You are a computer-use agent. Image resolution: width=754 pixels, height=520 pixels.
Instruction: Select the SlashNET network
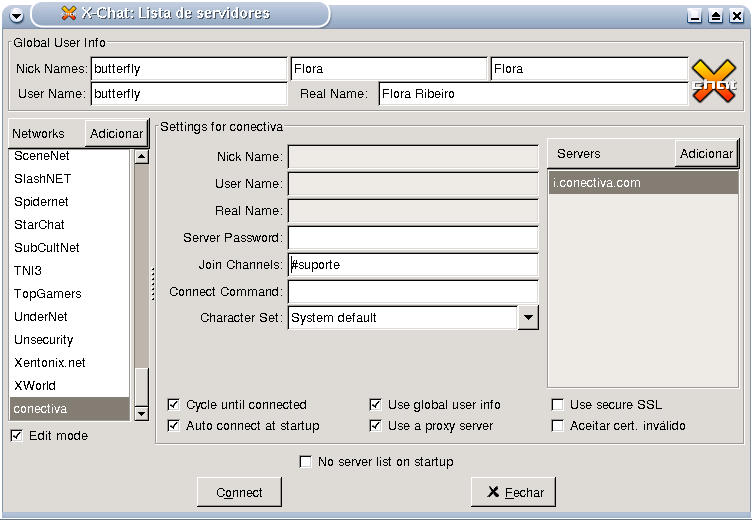[69, 178]
